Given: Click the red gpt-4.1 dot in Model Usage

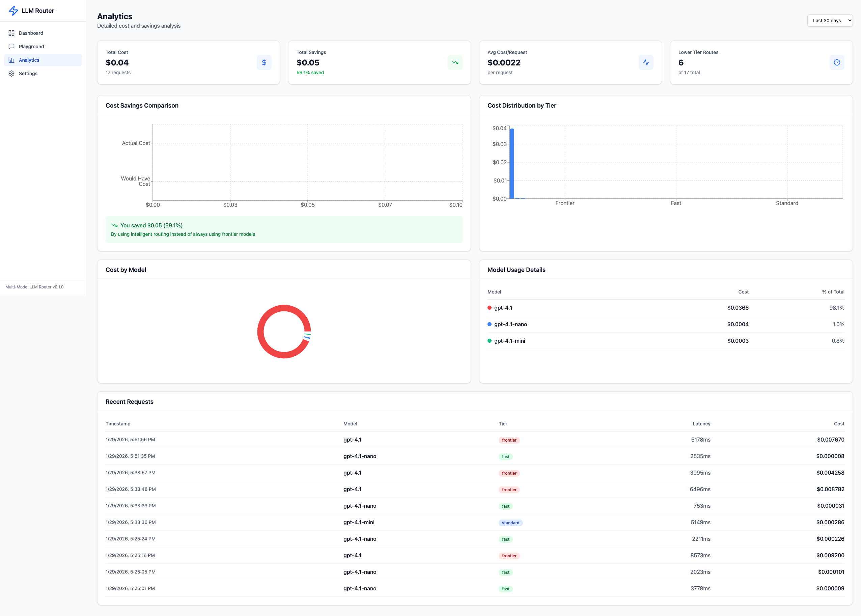Looking at the screenshot, I should click(x=489, y=308).
